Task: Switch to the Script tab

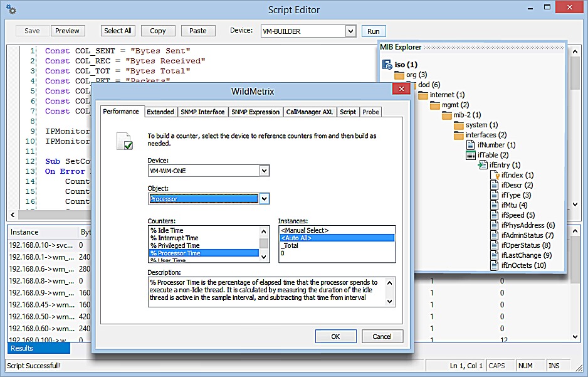Action: (x=348, y=112)
